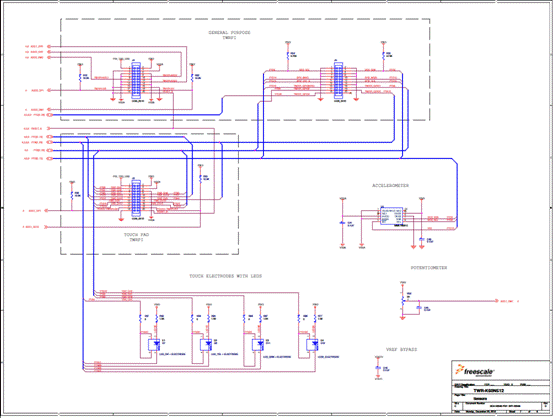
Task: Select the right General Purpose TWRPI connector
Action: (338, 80)
